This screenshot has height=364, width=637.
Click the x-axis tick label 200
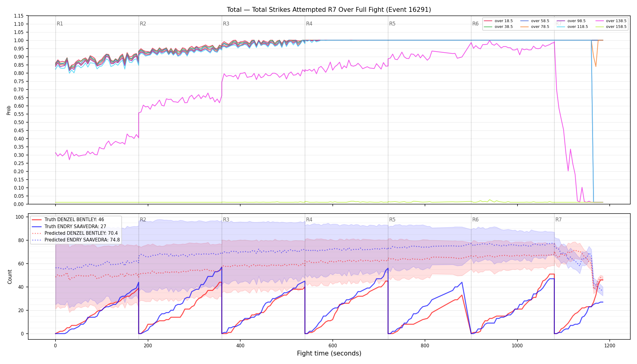(x=148, y=345)
